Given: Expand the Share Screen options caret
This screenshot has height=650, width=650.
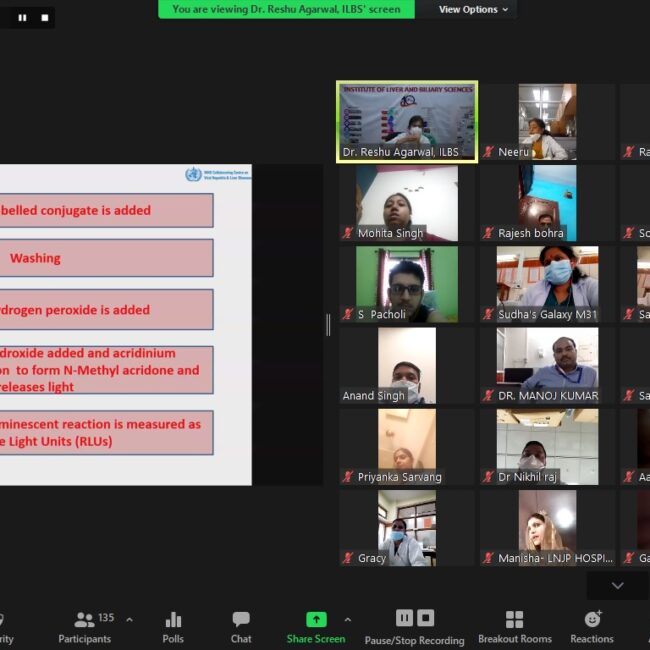Looking at the screenshot, I should [347, 620].
